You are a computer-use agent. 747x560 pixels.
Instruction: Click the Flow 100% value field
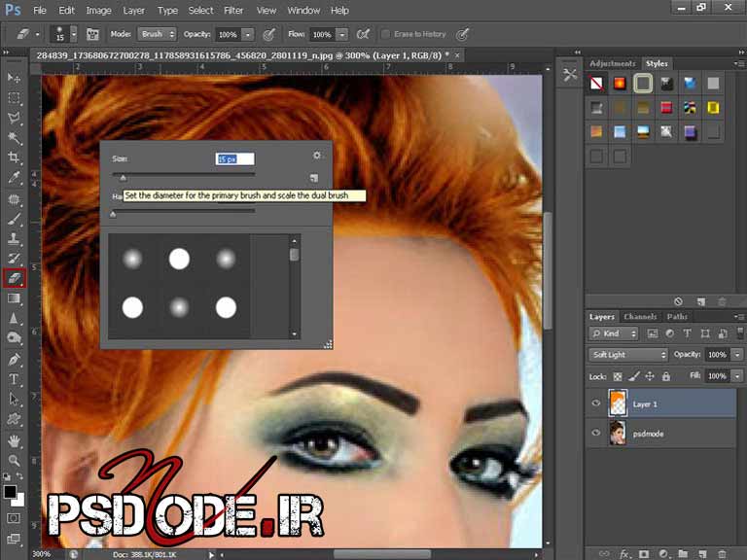click(x=324, y=34)
